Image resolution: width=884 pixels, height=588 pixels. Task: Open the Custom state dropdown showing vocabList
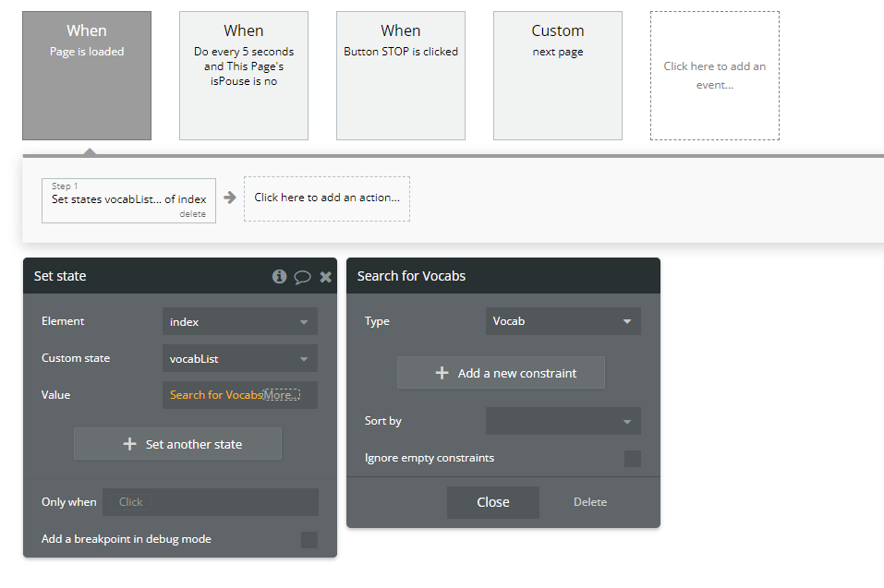pyautogui.click(x=240, y=358)
